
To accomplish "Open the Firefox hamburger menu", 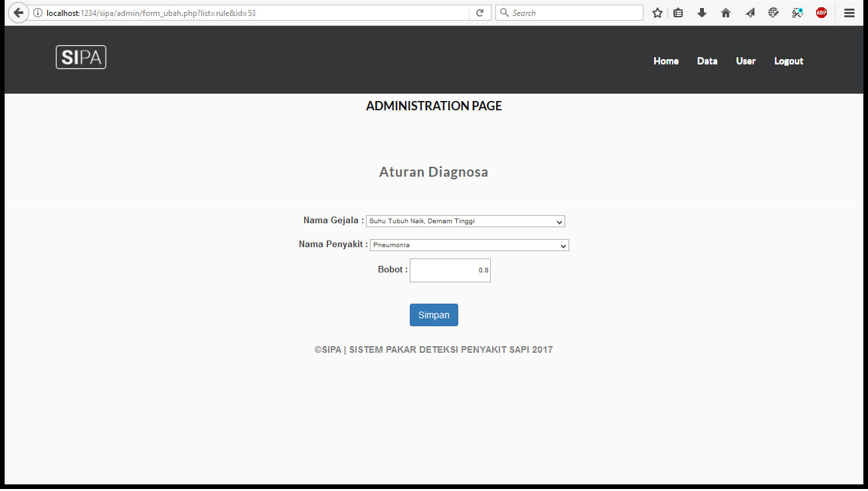I will [849, 13].
